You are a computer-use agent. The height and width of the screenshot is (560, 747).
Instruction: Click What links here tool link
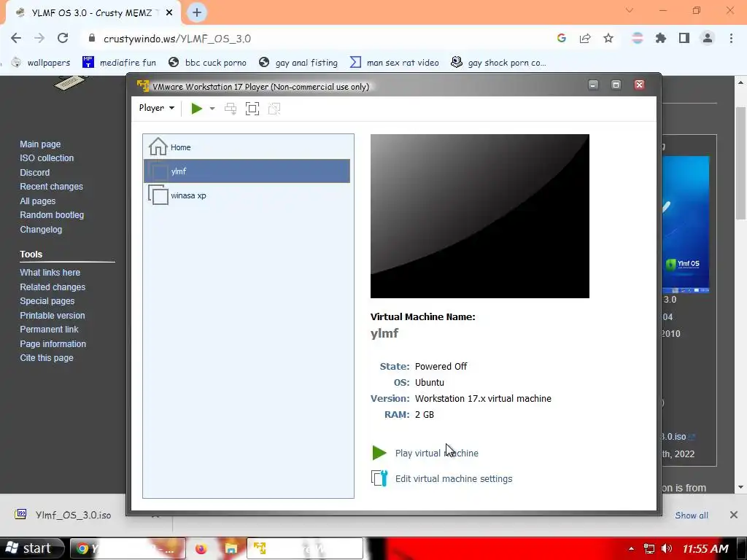[x=50, y=273]
